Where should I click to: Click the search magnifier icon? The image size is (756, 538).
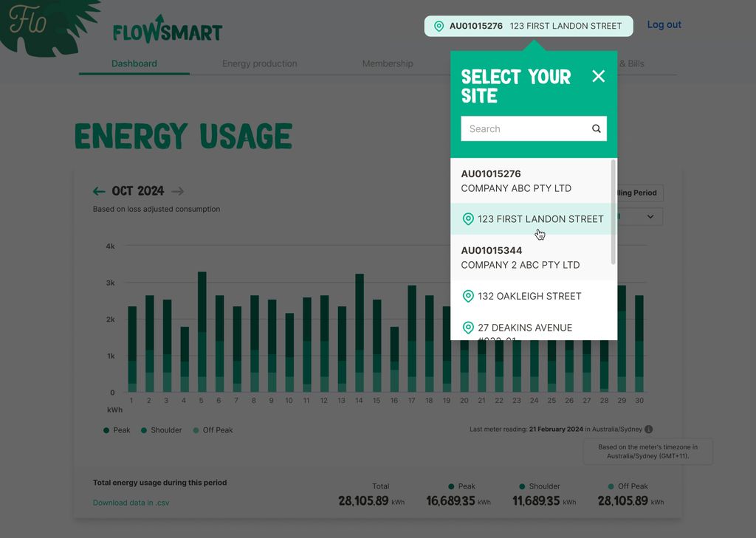click(596, 128)
